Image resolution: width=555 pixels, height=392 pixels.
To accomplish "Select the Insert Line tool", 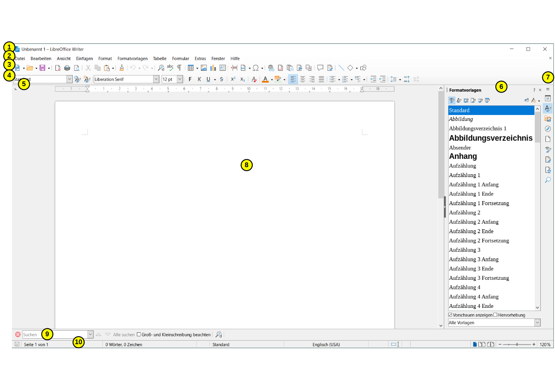I will (341, 68).
